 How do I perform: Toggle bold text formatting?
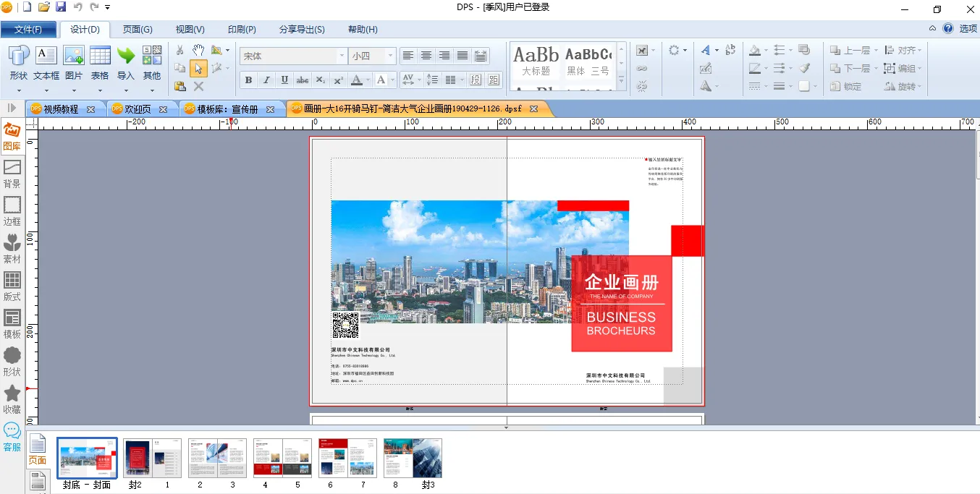pos(249,80)
